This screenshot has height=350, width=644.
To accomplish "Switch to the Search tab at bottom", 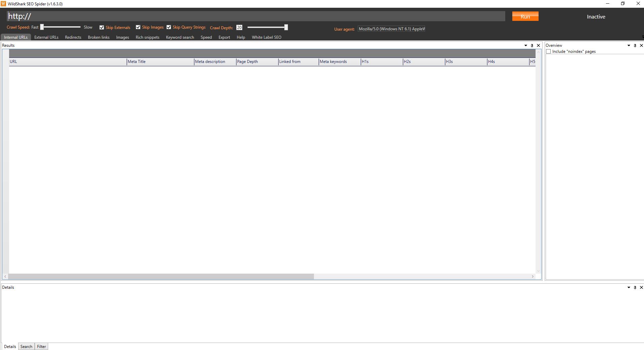I will pyautogui.click(x=26, y=346).
